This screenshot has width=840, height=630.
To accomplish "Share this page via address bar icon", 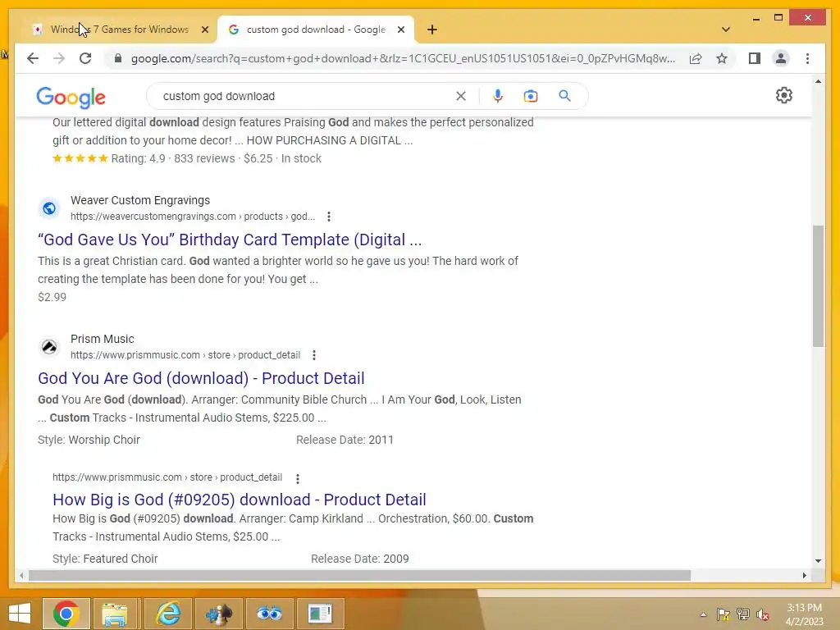I will pos(696,58).
